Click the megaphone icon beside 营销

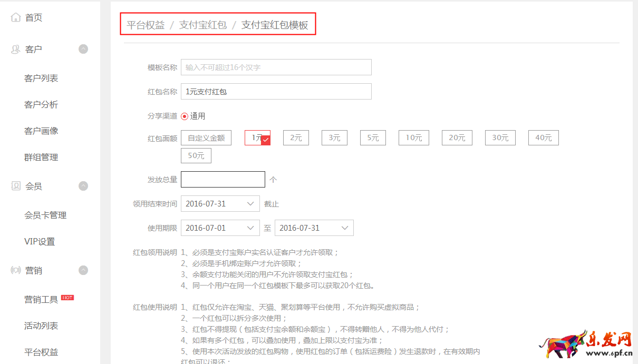tap(15, 270)
